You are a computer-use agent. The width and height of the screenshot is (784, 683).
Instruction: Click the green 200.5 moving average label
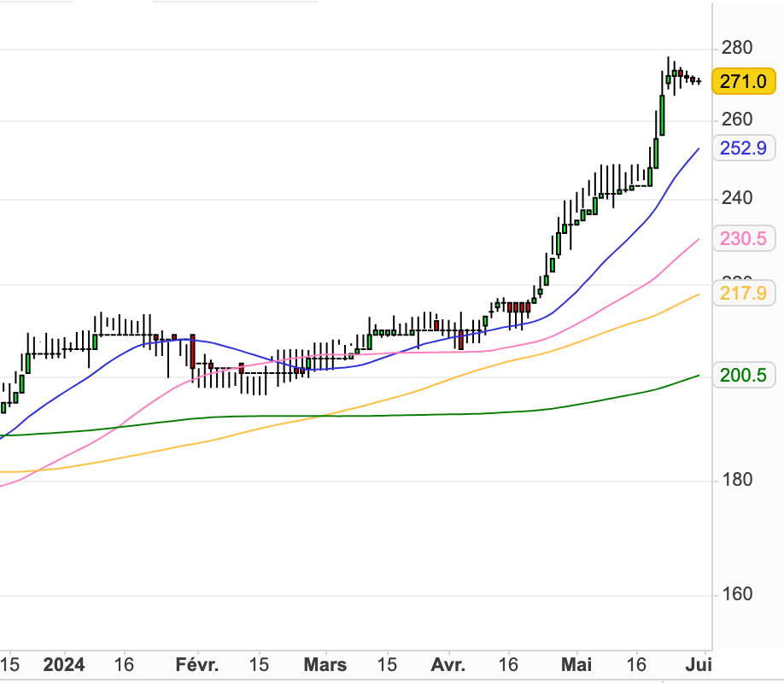click(x=744, y=375)
